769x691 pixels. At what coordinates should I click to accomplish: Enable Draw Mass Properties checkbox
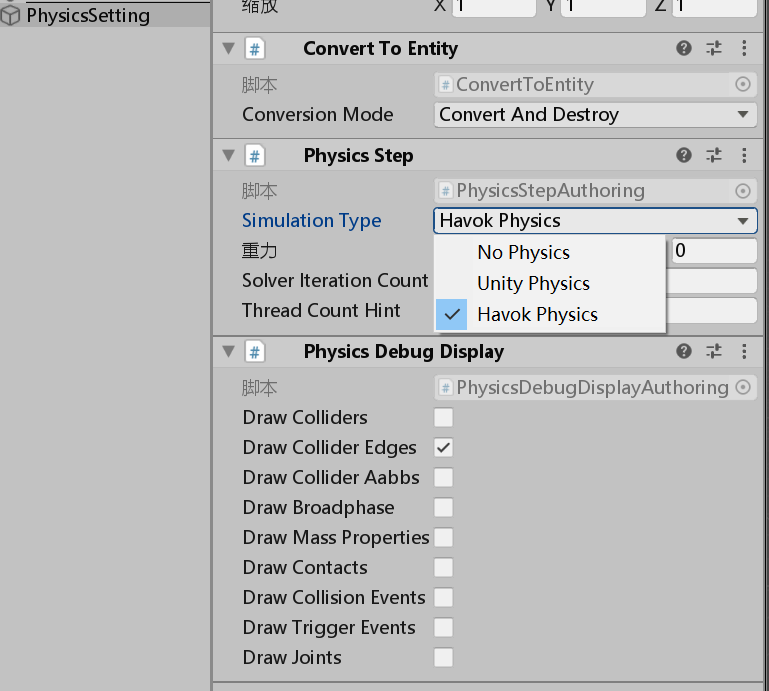(443, 537)
